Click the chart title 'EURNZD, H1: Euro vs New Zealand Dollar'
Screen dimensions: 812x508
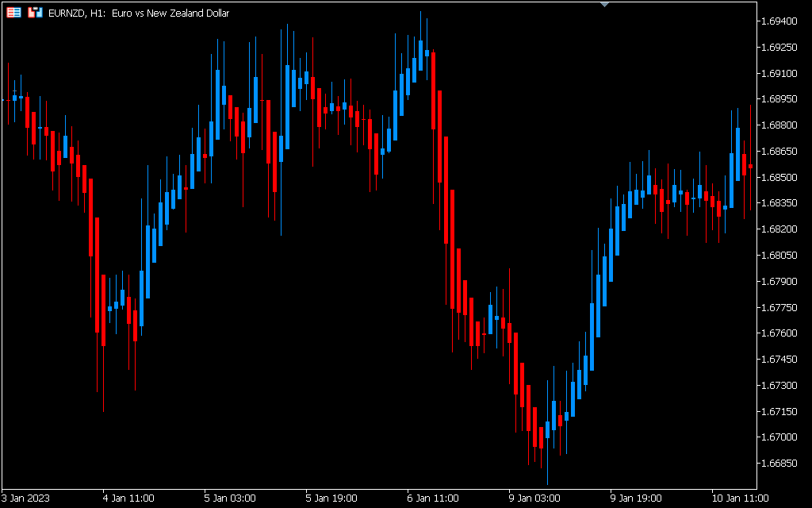(139, 13)
